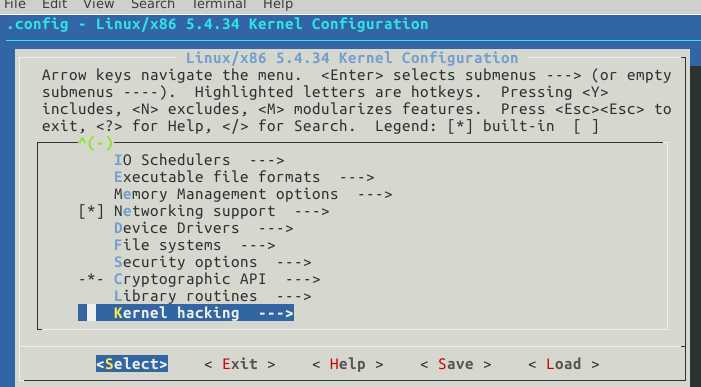Toggle the Networking support [*] checkbox

[x=91, y=211]
